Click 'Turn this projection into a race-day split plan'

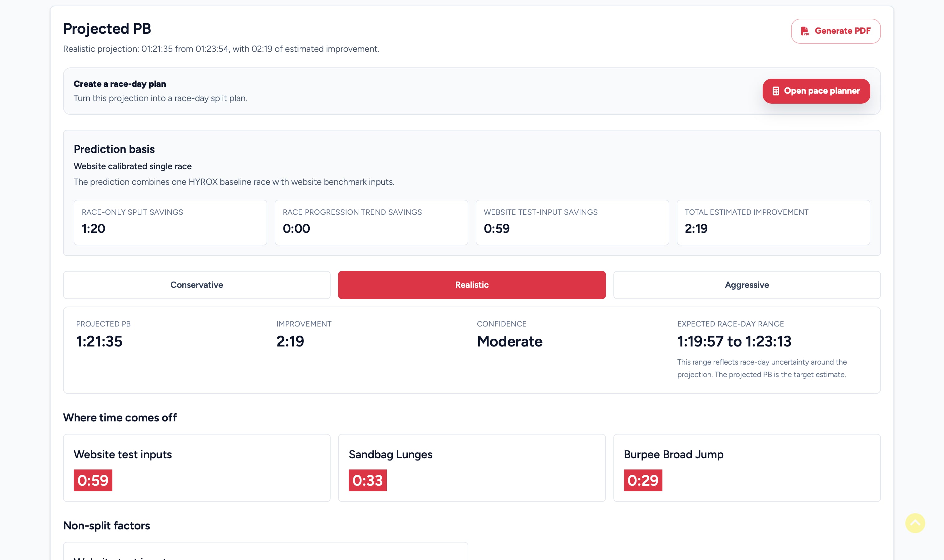pos(160,98)
